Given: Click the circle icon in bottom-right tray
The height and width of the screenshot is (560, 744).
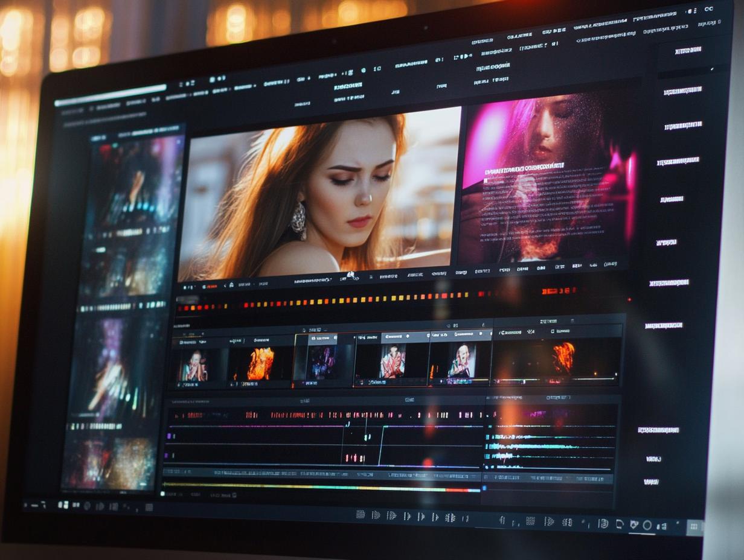Looking at the screenshot, I should pos(647,525).
